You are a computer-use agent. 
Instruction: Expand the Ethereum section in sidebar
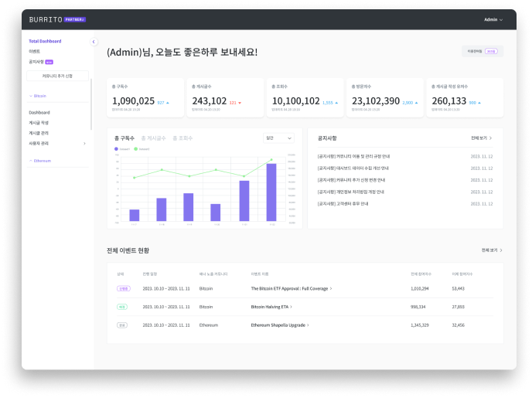click(x=31, y=161)
